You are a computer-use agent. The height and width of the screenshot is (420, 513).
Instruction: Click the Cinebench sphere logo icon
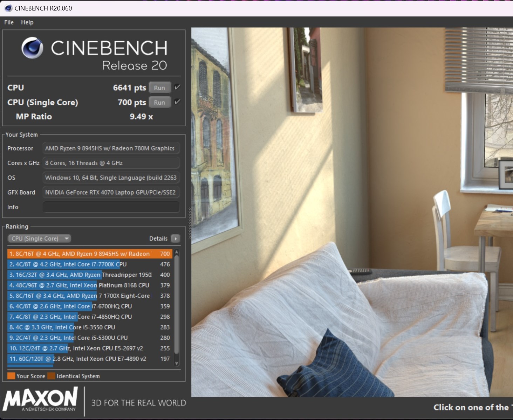point(32,48)
